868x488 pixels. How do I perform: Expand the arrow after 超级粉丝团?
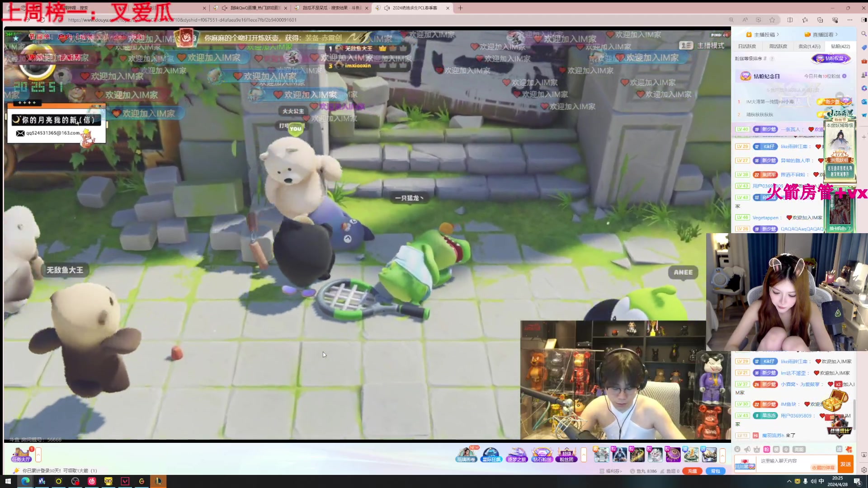[x=584, y=455]
